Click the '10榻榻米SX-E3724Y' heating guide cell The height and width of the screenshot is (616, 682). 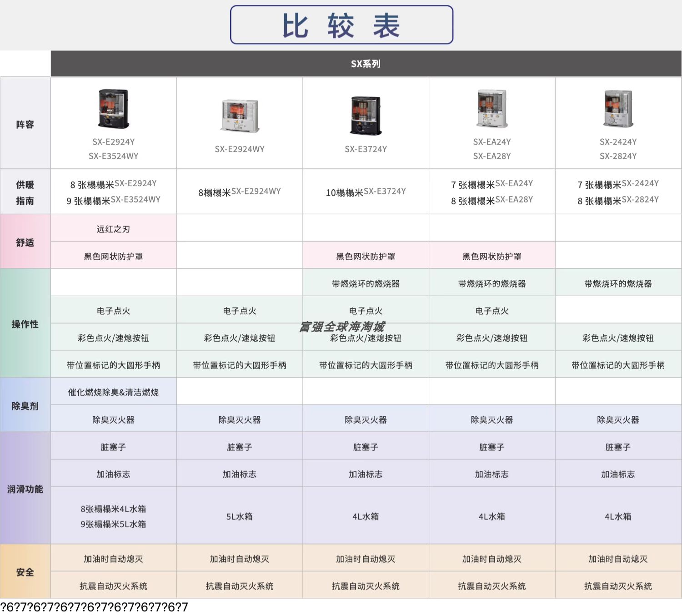366,192
